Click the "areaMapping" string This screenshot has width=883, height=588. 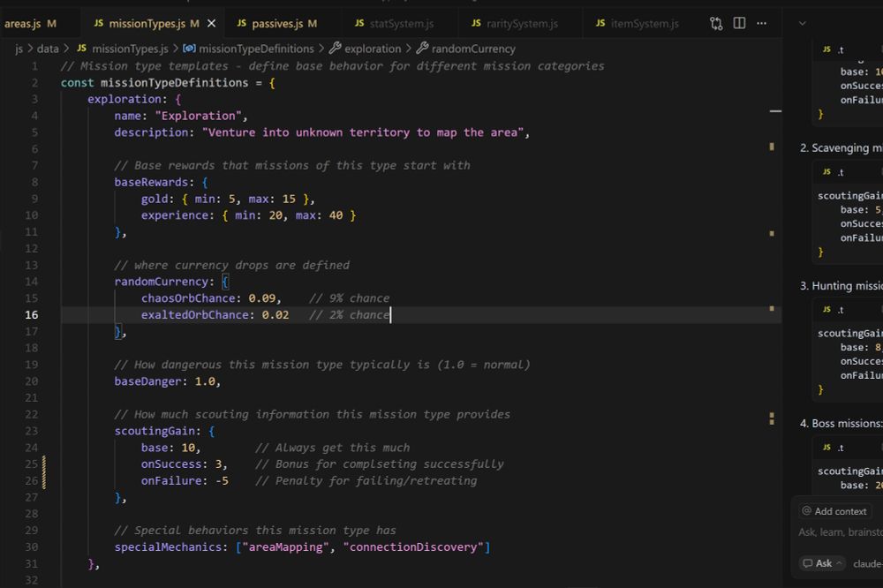(285, 547)
